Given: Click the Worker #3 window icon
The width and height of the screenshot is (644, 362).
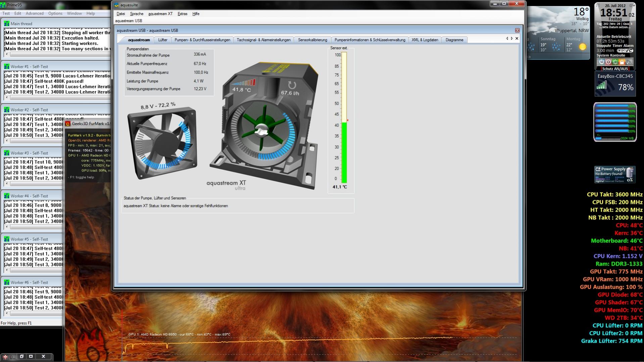Looking at the screenshot, I should [x=7, y=153].
